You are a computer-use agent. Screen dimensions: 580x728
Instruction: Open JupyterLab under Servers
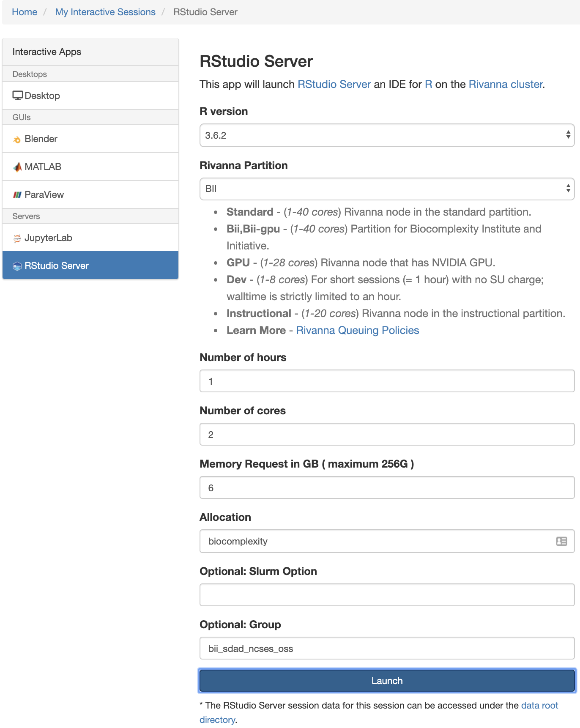[90, 238]
